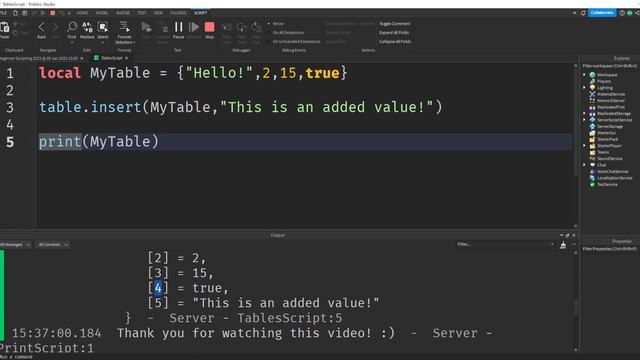The height and width of the screenshot is (360, 640).
Task: Click the Paste clipboard icon
Action: pyautogui.click(x=4, y=28)
